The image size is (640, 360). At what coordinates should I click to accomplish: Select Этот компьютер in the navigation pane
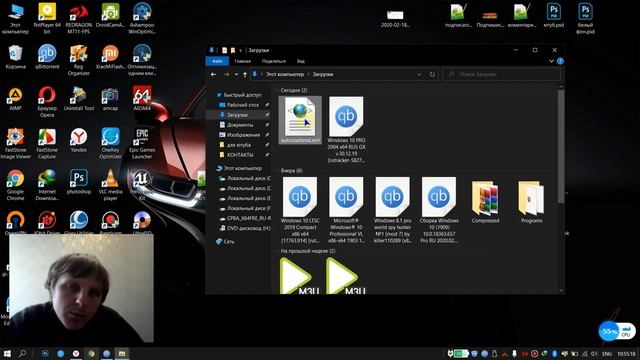pos(239,168)
